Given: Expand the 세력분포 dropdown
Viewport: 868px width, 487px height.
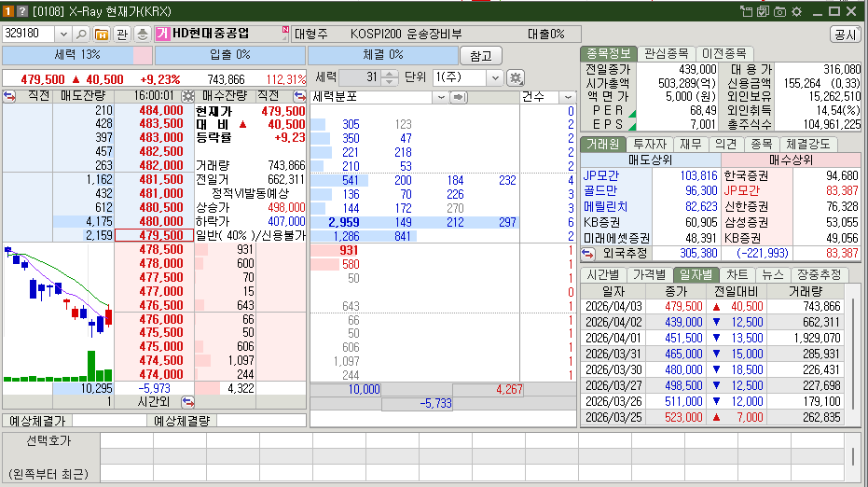Looking at the screenshot, I should 441,97.
